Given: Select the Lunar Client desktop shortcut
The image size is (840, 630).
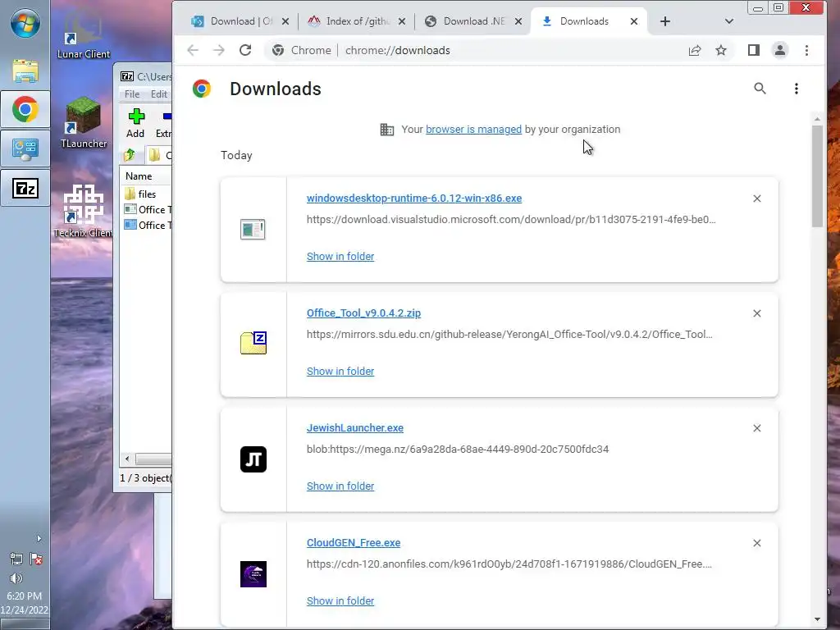Looking at the screenshot, I should (x=83, y=33).
